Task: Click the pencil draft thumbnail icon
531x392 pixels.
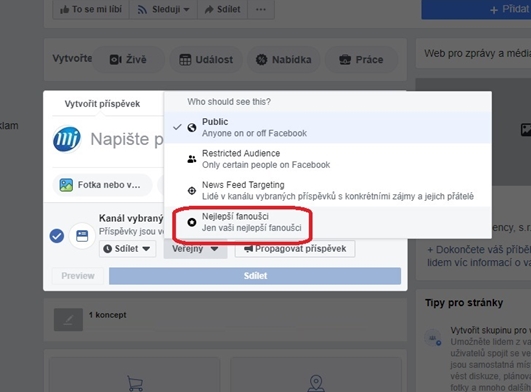Action: point(68,319)
